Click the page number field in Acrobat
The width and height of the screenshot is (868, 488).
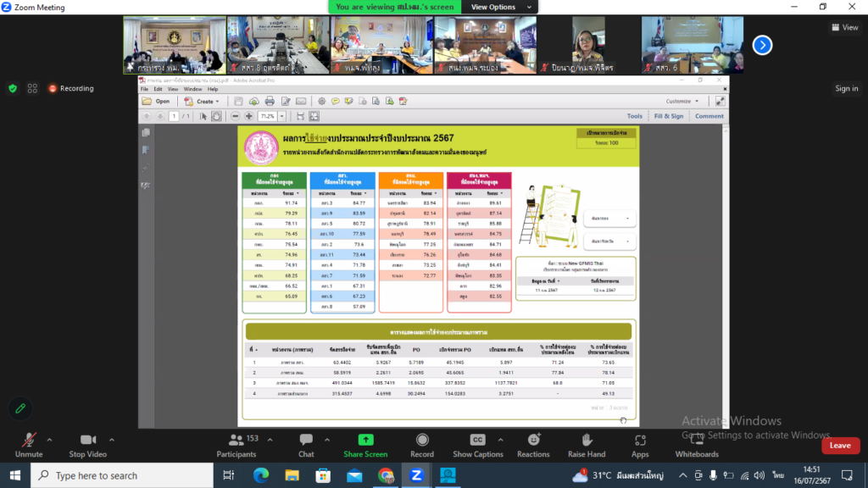click(174, 116)
